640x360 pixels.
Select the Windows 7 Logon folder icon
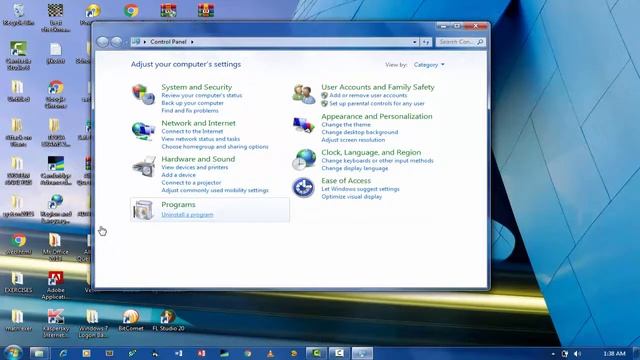point(93,324)
